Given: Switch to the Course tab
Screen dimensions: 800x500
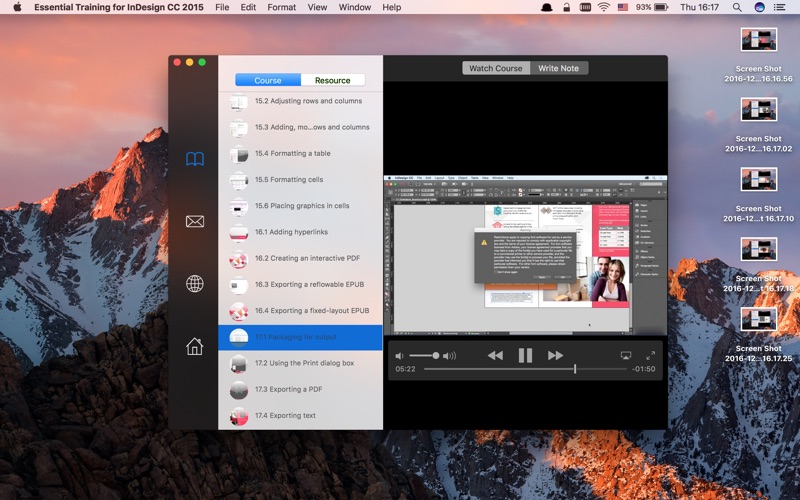Looking at the screenshot, I should (268, 80).
